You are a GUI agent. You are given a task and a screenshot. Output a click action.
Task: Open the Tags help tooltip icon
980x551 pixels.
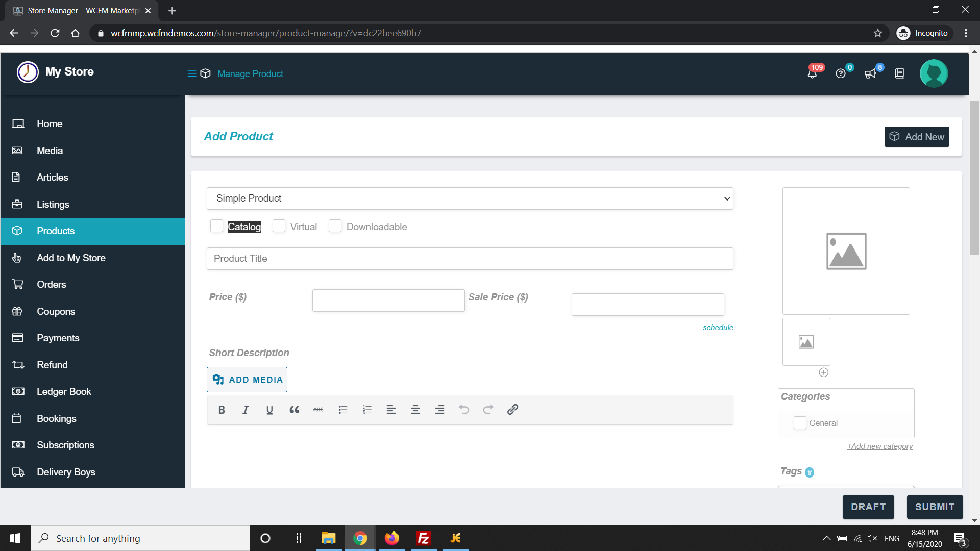(x=810, y=472)
